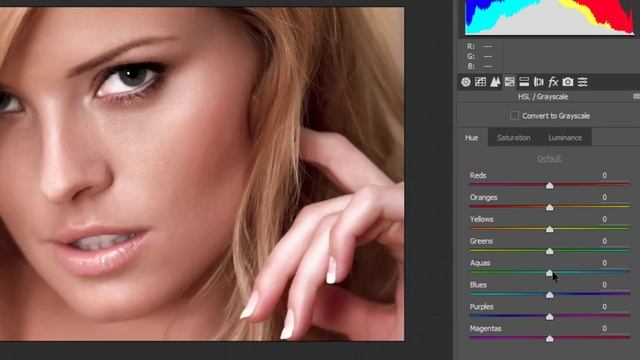Image resolution: width=640 pixels, height=360 pixels.
Task: Open the Split Toning panel icon
Action: coord(524,82)
